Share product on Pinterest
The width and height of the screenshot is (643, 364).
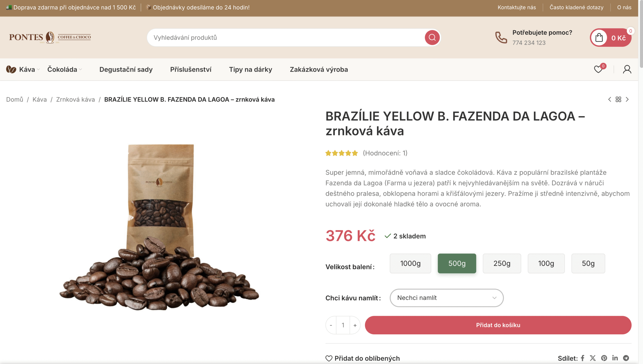(604, 358)
